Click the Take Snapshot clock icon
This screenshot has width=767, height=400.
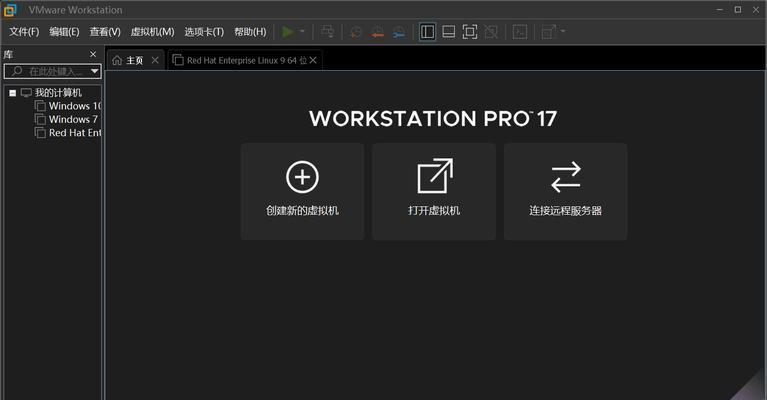[355, 32]
